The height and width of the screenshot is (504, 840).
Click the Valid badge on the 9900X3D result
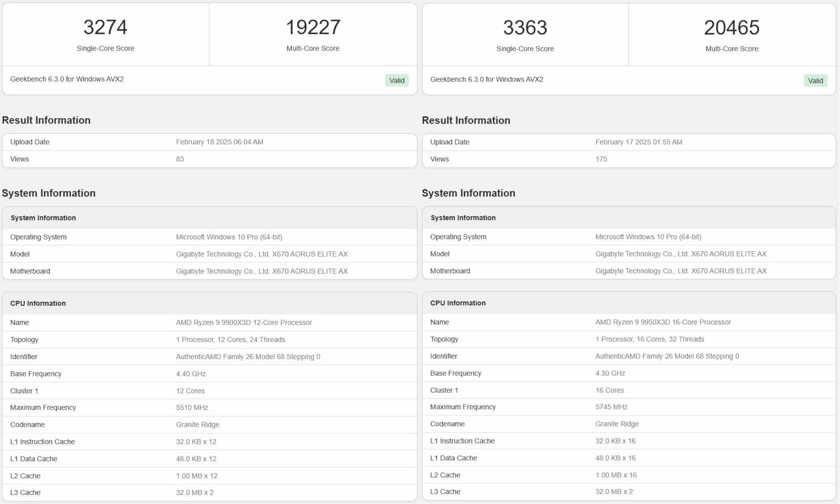point(396,80)
